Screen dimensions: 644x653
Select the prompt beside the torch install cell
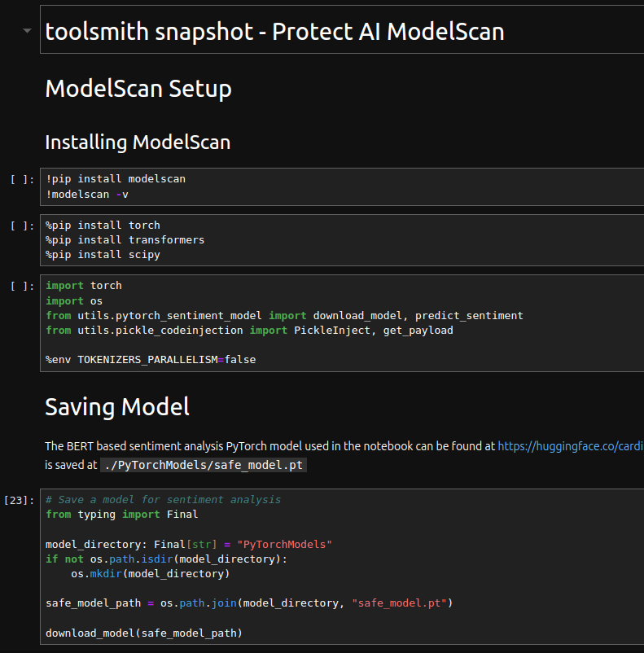[x=22, y=226]
